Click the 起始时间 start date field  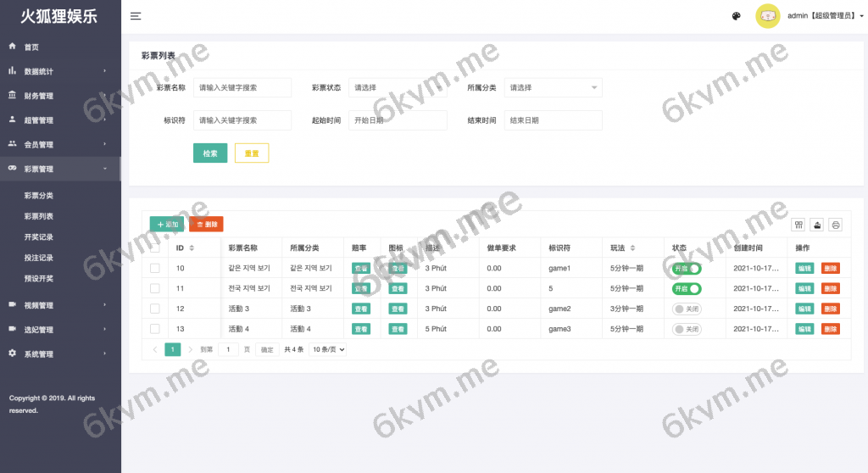pyautogui.click(x=397, y=120)
